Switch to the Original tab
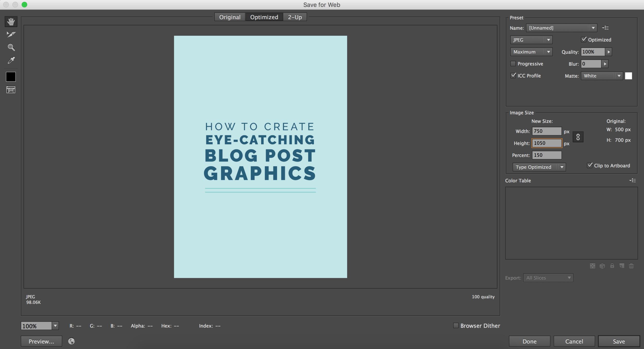Image resolution: width=644 pixels, height=349 pixels. pyautogui.click(x=230, y=17)
